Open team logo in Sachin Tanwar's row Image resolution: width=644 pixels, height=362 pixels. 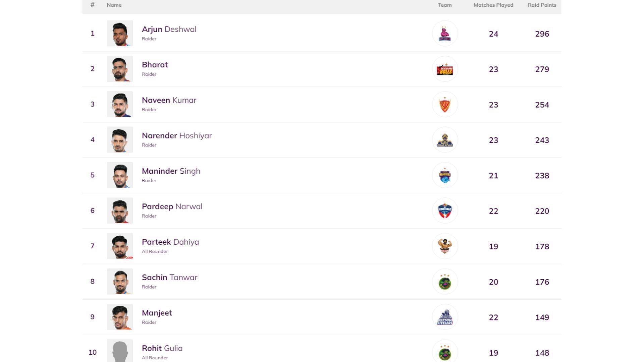pos(445,282)
